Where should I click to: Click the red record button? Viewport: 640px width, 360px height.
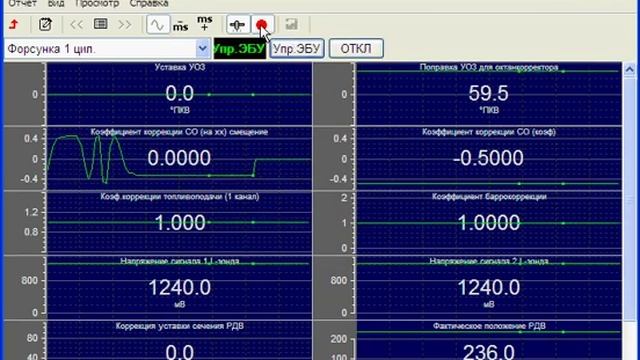(x=262, y=25)
